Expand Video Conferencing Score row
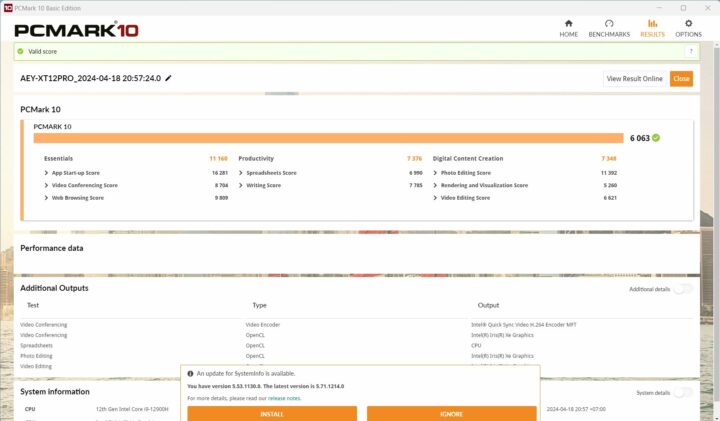 coord(47,185)
